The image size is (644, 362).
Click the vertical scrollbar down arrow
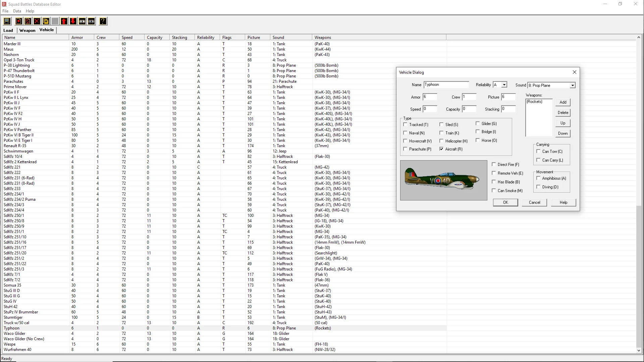pos(639,351)
